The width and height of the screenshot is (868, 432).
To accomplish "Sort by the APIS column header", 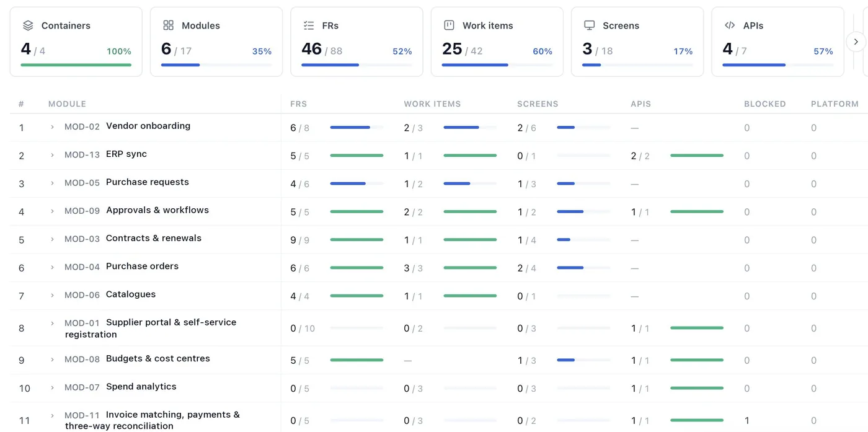I will (x=640, y=104).
